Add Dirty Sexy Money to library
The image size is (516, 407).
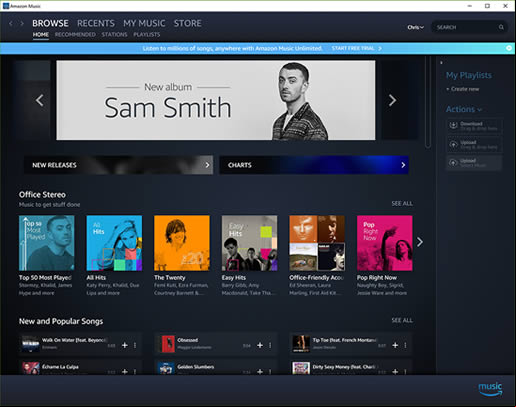[x=395, y=371]
